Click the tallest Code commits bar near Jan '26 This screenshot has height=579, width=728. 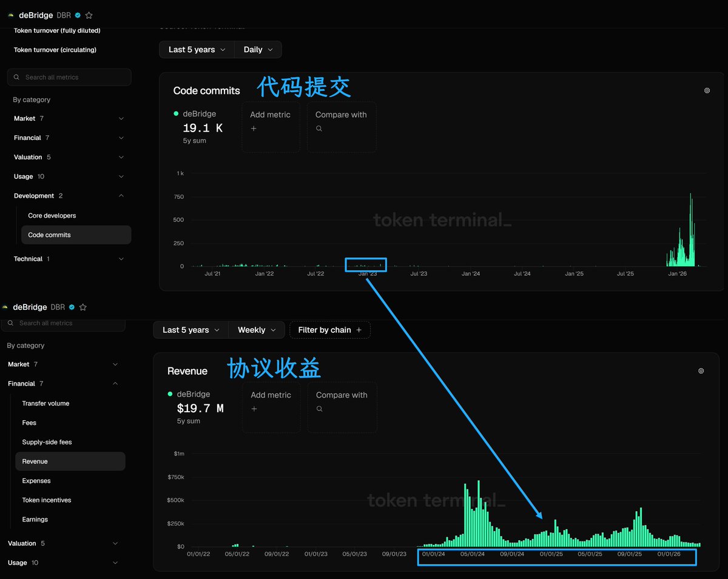coord(690,230)
